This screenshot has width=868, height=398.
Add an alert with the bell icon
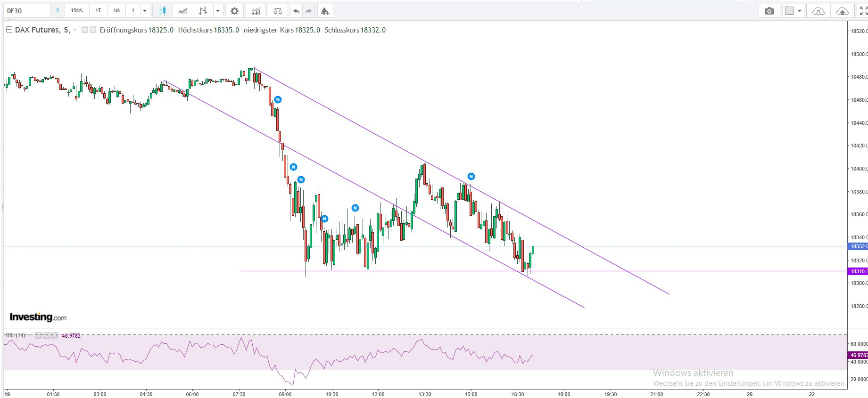coord(325,11)
